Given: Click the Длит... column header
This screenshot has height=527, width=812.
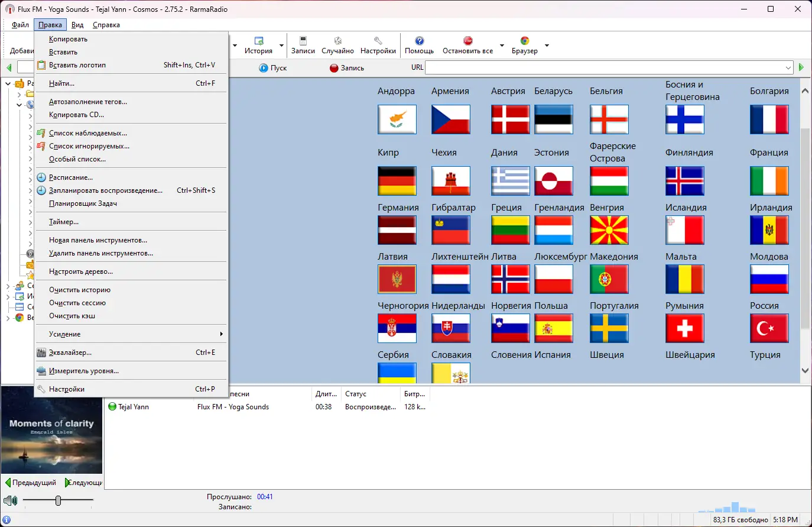Looking at the screenshot, I should point(327,394).
